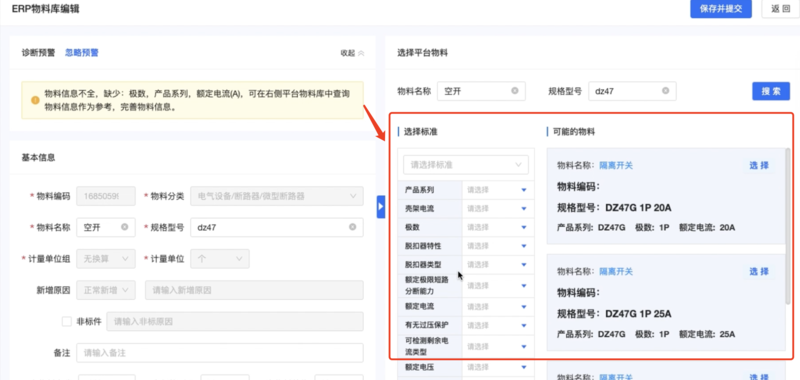Image resolution: width=800 pixels, height=380 pixels.
Task: Clear the 规格型号 dz47 search field
Action: pyautogui.click(x=665, y=91)
